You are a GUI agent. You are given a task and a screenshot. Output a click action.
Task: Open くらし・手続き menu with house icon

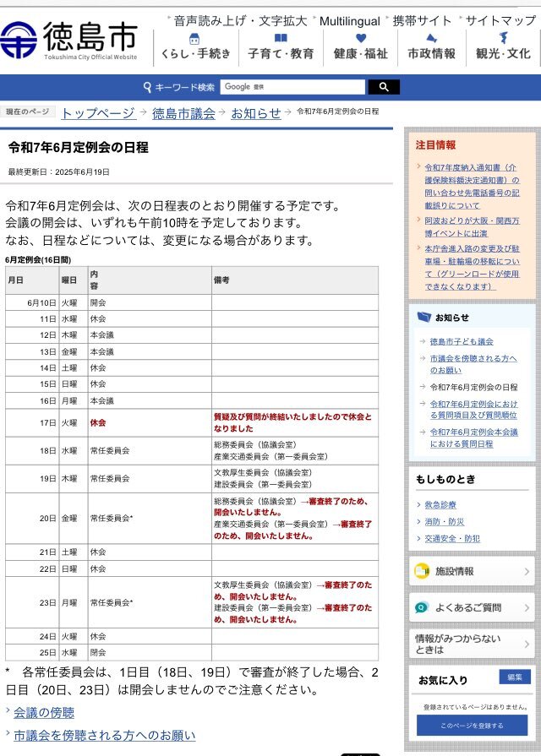(195, 46)
